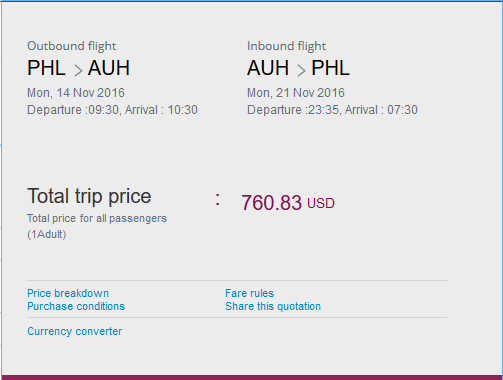Open the Fare rules link
The height and width of the screenshot is (380, 503).
coord(249,293)
